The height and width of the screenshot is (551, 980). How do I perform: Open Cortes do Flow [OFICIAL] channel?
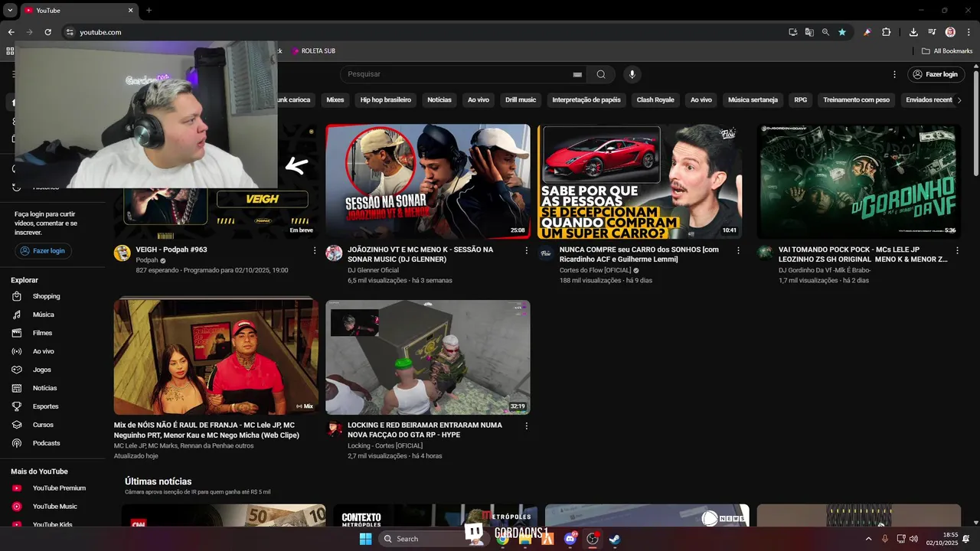[x=595, y=270]
